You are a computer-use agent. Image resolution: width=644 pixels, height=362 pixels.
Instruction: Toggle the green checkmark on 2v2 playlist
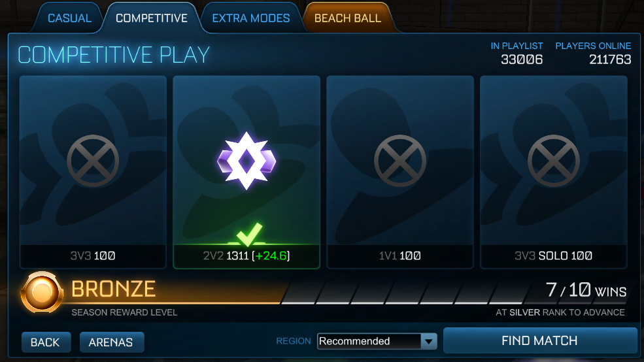pyautogui.click(x=249, y=234)
